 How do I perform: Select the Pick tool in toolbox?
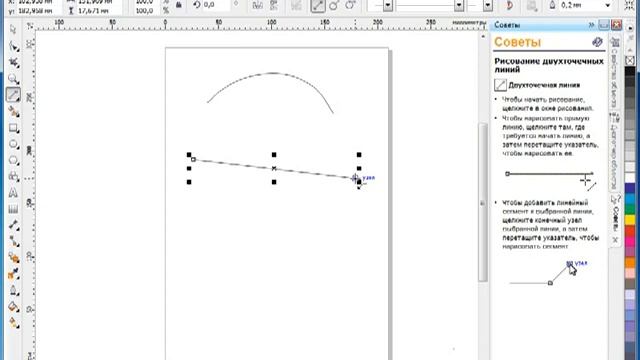point(13,29)
